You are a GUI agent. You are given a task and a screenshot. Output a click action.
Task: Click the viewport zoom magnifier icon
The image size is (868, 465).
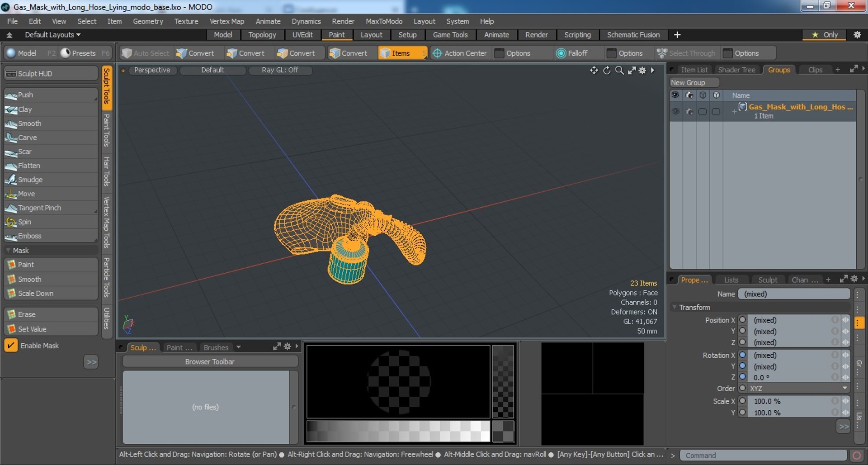(x=619, y=70)
